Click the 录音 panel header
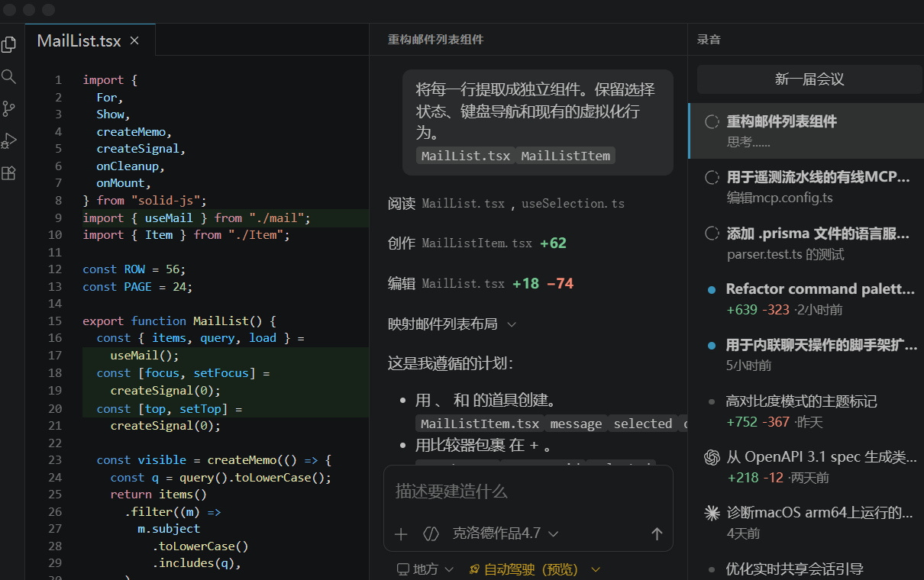 click(709, 40)
